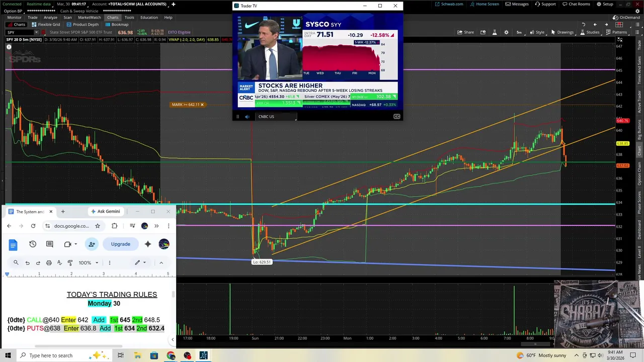
Task: Undo the last Docs edit
Action: 27,262
